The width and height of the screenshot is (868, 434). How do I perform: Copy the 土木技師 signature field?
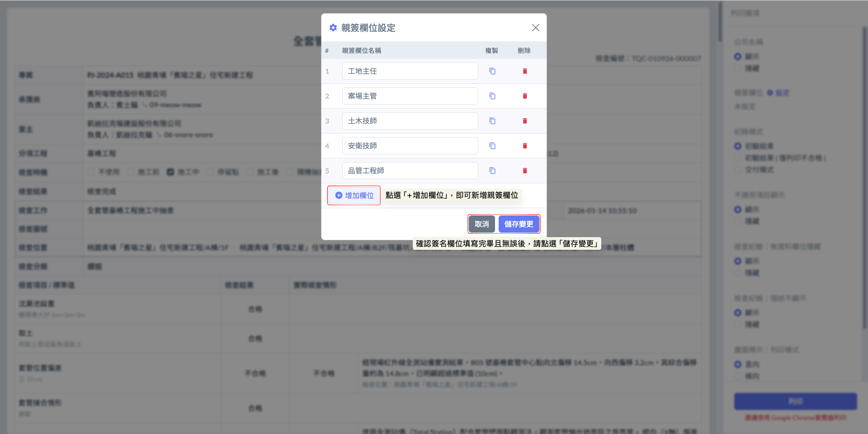492,121
